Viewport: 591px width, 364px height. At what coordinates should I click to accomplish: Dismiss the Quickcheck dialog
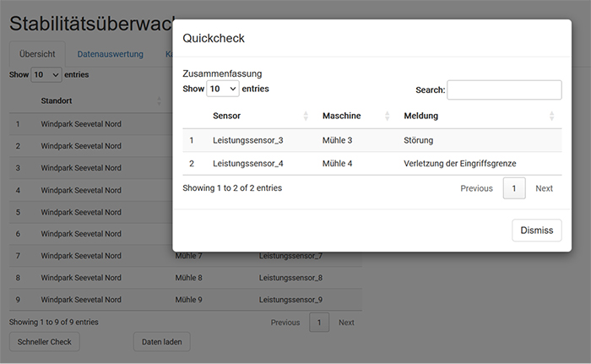pyautogui.click(x=536, y=230)
